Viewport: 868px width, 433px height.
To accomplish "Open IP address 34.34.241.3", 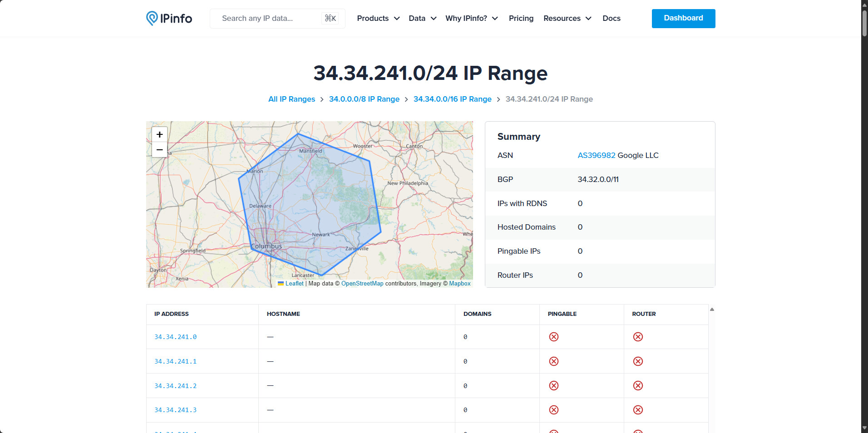I will [x=175, y=410].
